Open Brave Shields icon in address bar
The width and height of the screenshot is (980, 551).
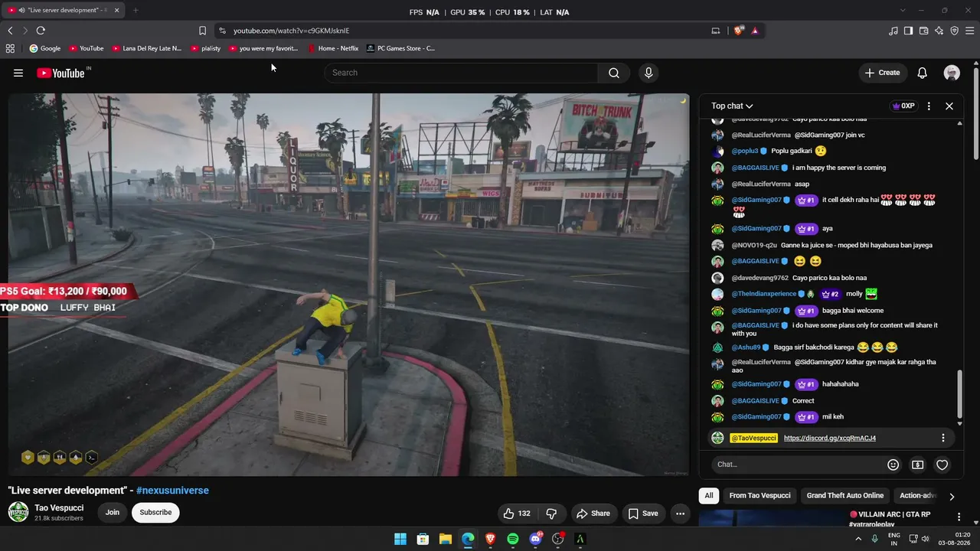[739, 31]
